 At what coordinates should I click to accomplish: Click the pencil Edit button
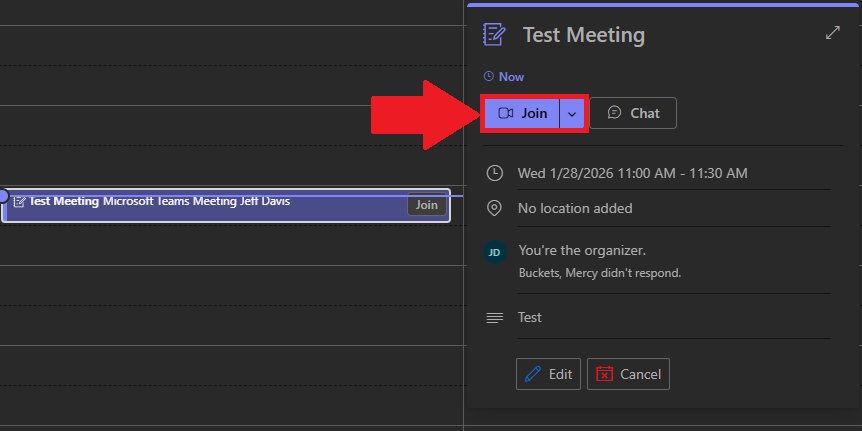548,374
